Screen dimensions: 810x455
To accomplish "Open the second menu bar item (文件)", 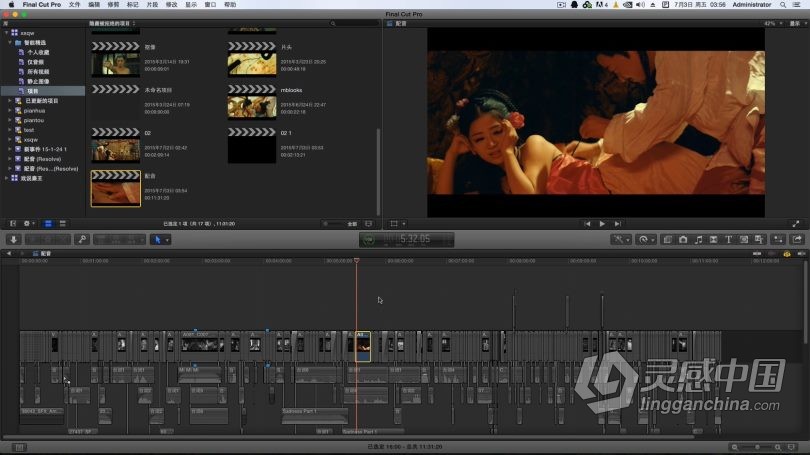I will tap(74, 5).
